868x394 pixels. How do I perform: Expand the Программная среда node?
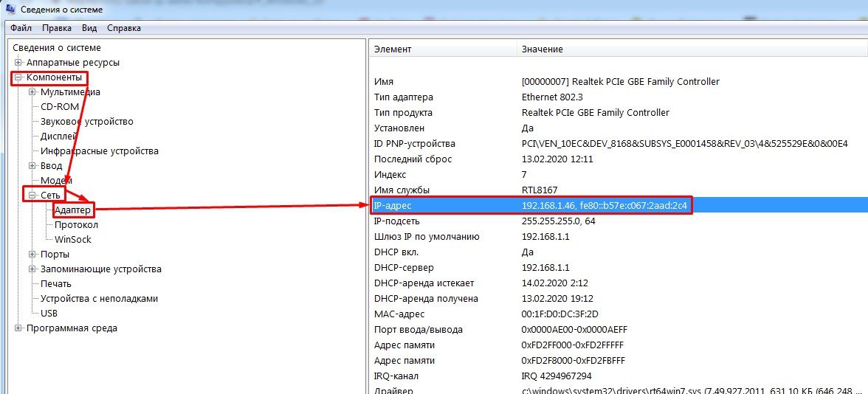(x=18, y=328)
